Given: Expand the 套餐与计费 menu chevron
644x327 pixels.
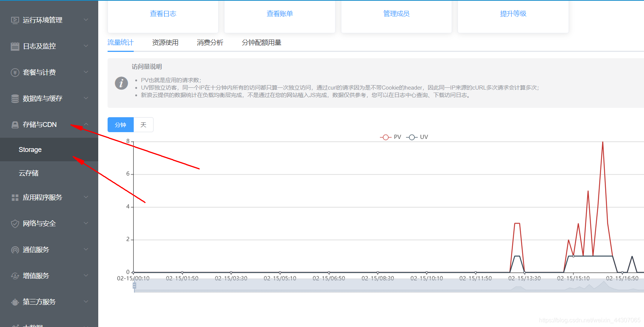Looking at the screenshot, I should click(86, 72).
